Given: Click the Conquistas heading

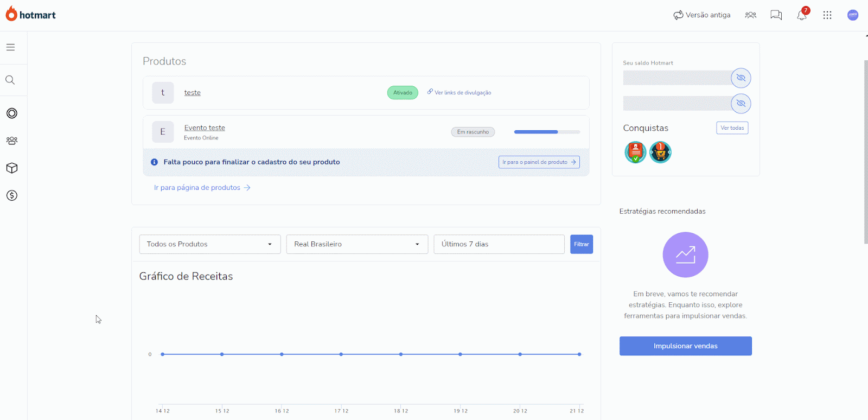Looking at the screenshot, I should point(646,128).
